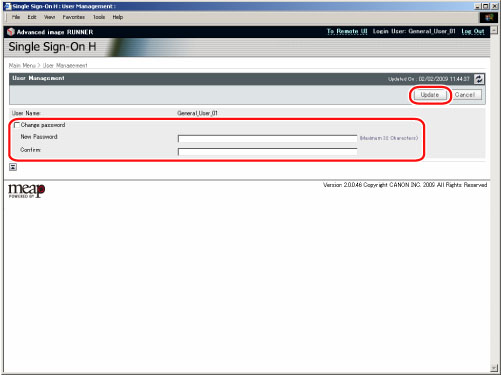The image size is (501, 375).
Task: Open the Help menu
Action: (x=118, y=17)
